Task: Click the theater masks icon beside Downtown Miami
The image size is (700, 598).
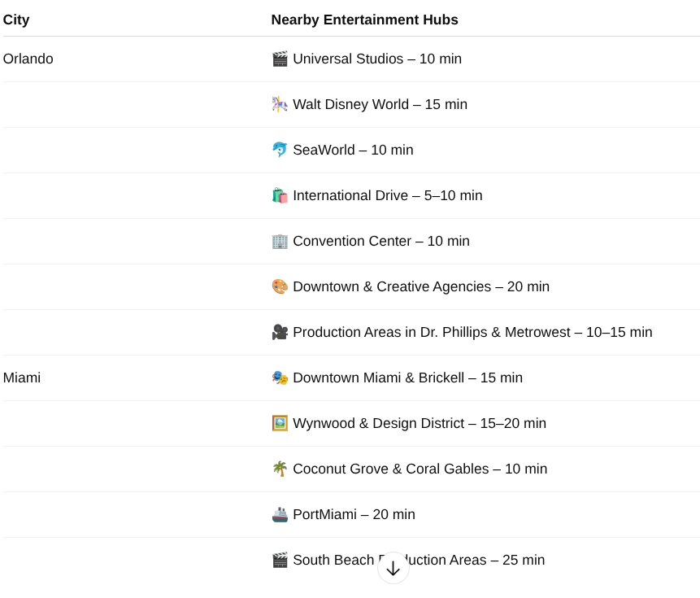Action: (280, 378)
